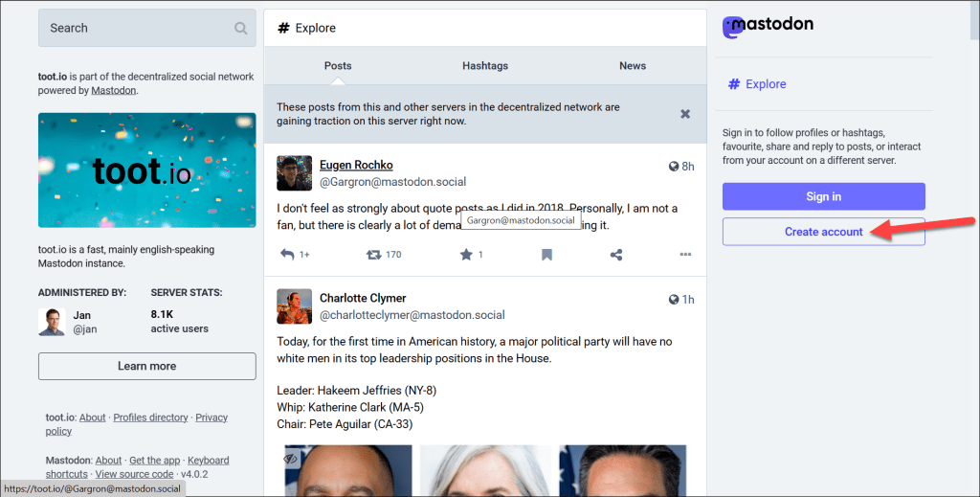Switch to the Posts tab
Screen dimensions: 980x497
(x=338, y=66)
